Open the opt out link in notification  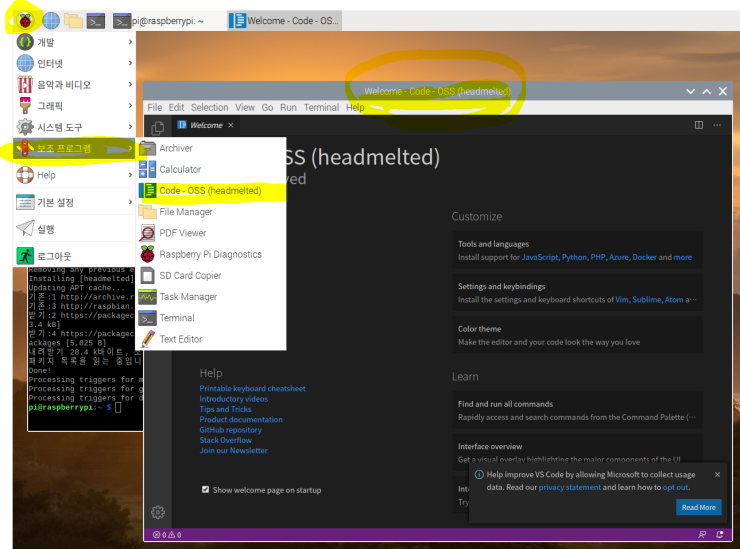pos(675,487)
